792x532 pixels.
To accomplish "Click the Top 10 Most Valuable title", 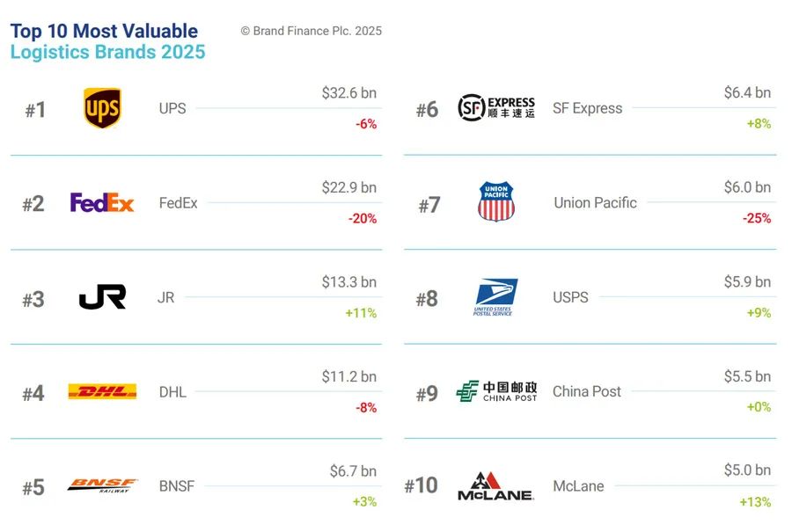I will (104, 31).
